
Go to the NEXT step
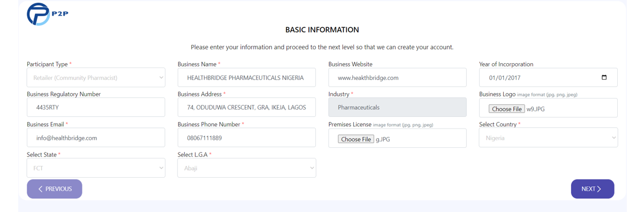point(592,189)
